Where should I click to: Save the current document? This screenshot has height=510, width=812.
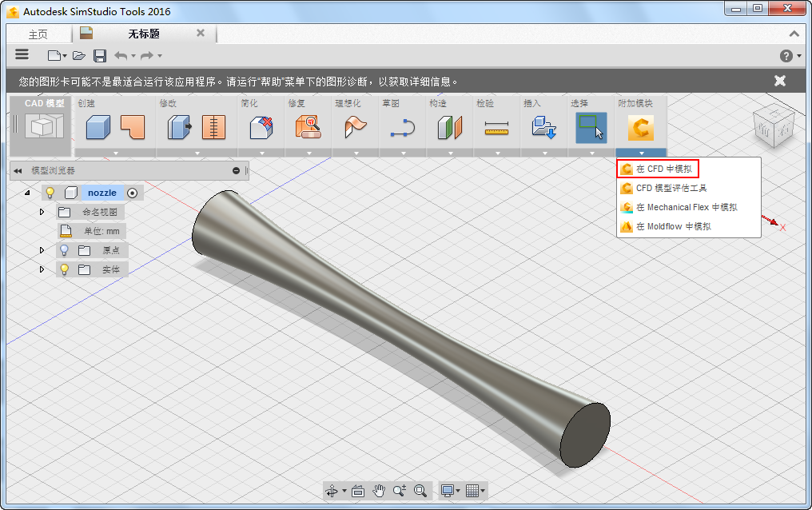tap(100, 55)
